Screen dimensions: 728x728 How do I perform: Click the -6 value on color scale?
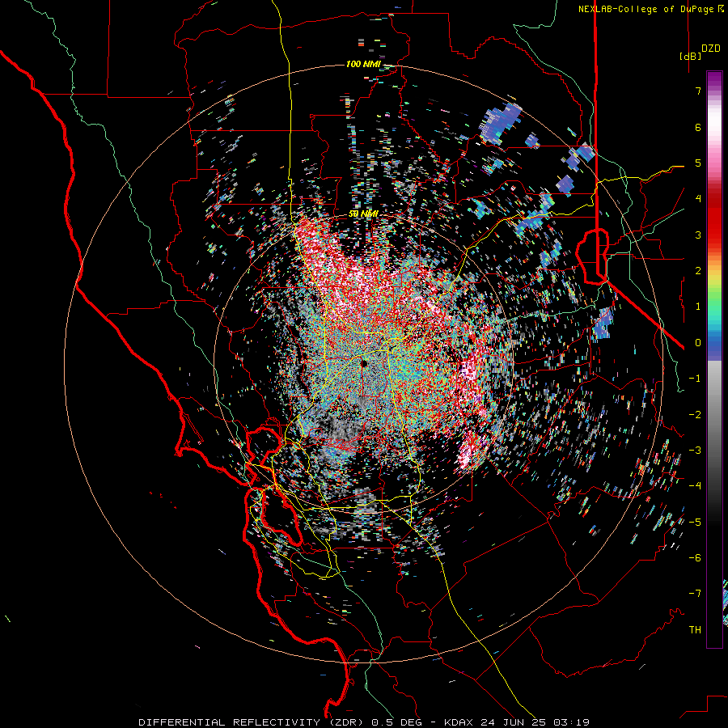695,557
